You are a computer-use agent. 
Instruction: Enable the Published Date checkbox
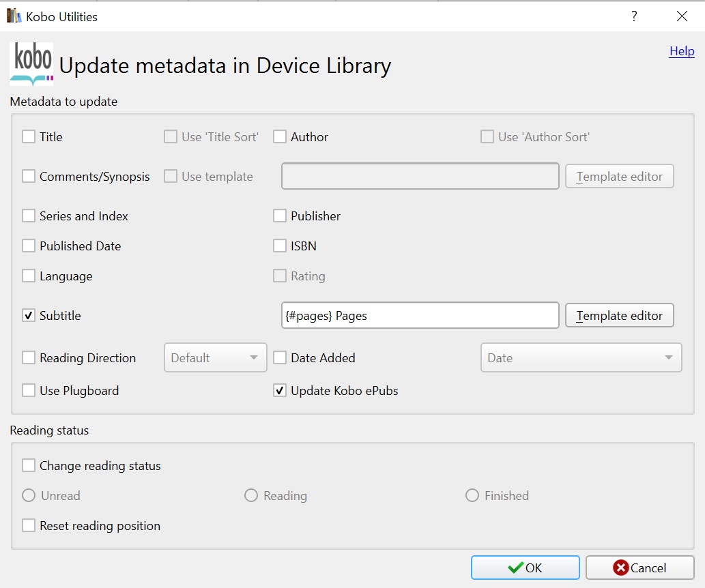29,246
